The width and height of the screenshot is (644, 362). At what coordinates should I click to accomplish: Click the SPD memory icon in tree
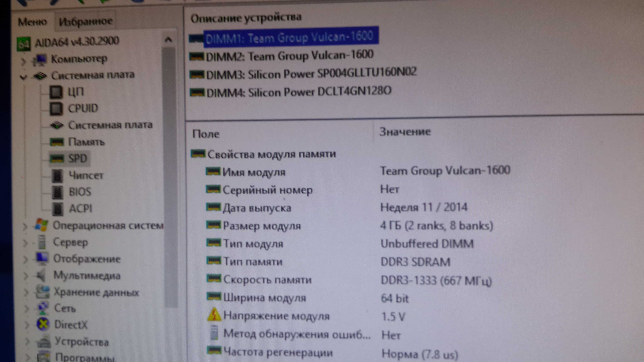pyautogui.click(x=57, y=159)
